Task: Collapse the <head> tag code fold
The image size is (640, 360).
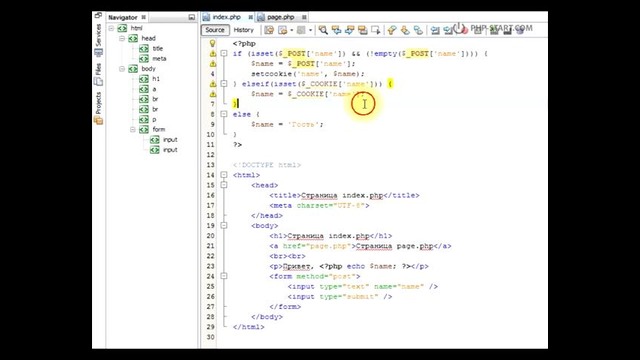Action: pos(224,185)
